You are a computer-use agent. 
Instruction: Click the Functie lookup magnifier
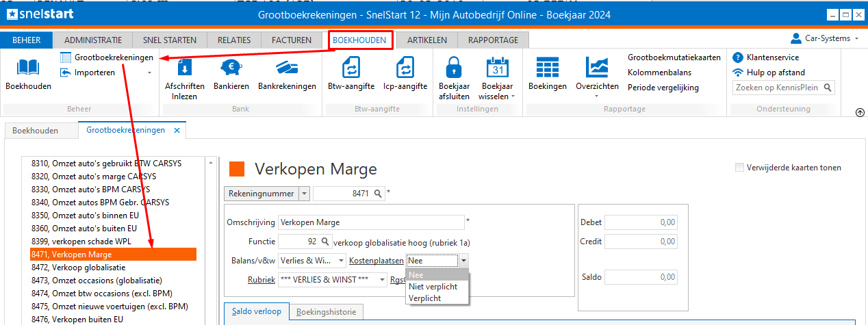click(x=325, y=242)
